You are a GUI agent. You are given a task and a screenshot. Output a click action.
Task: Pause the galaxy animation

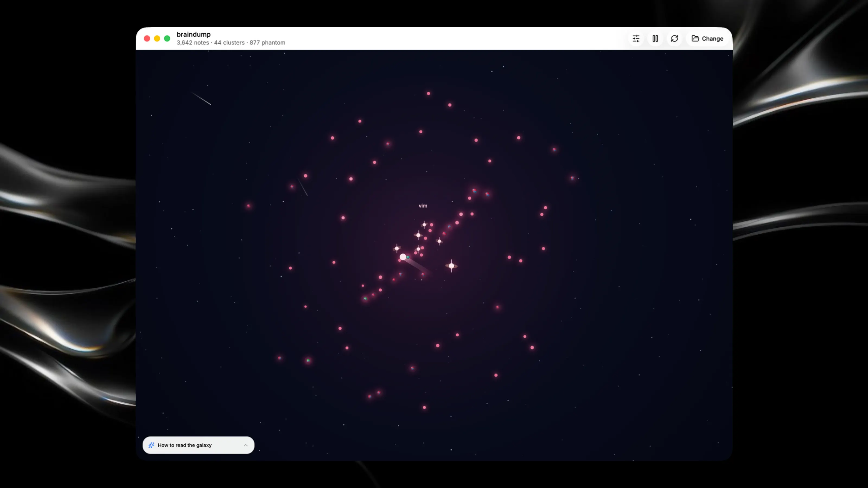(x=655, y=38)
